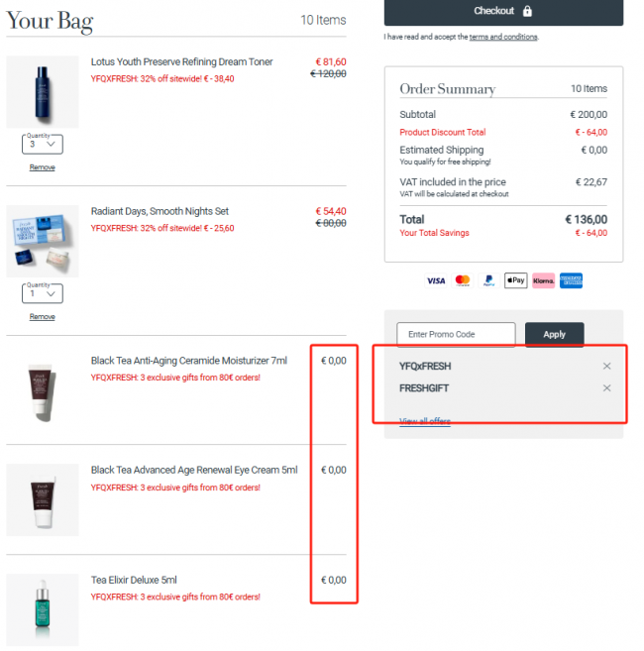Image resolution: width=644 pixels, height=651 pixels.
Task: Apply the promo code
Action: 554,334
